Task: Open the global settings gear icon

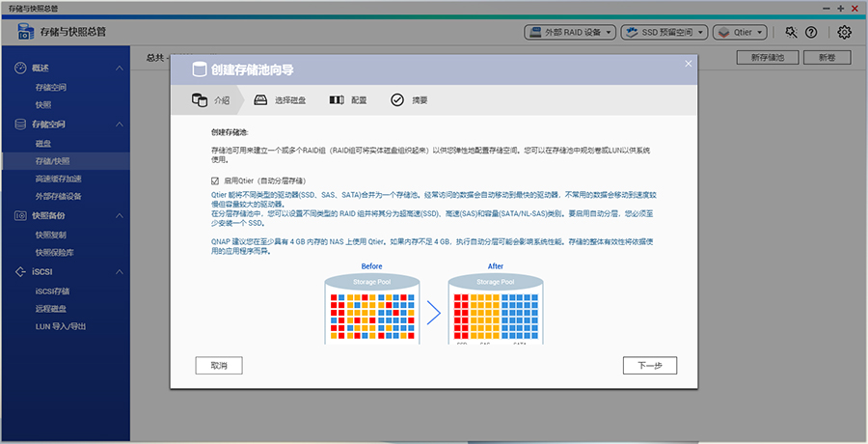Action: point(844,32)
